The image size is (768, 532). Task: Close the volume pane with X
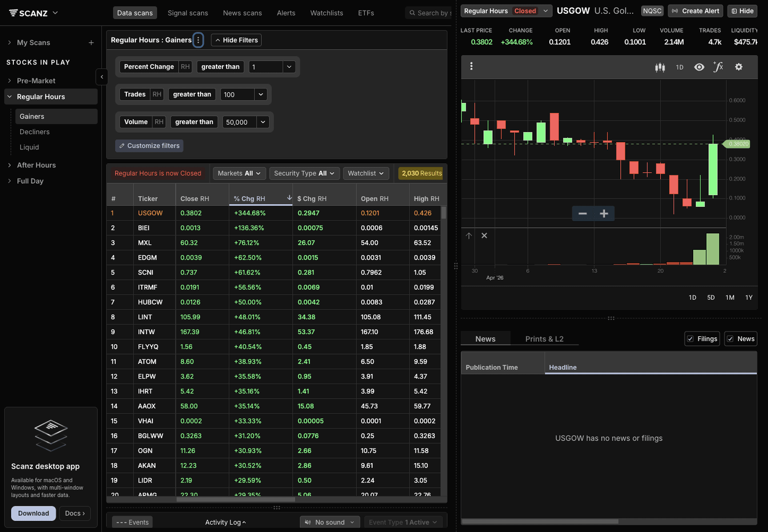tap(484, 236)
